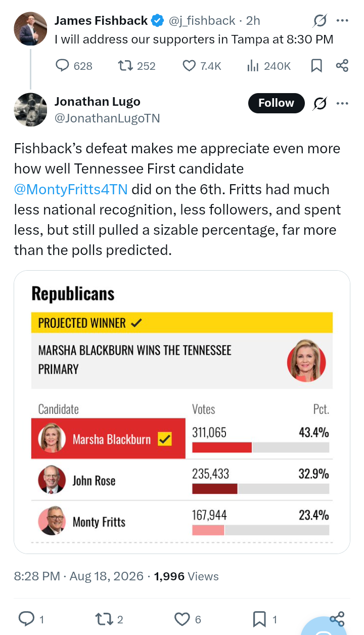Follow Jonathan Lugo
The width and height of the screenshot is (364, 635).
coord(276,103)
